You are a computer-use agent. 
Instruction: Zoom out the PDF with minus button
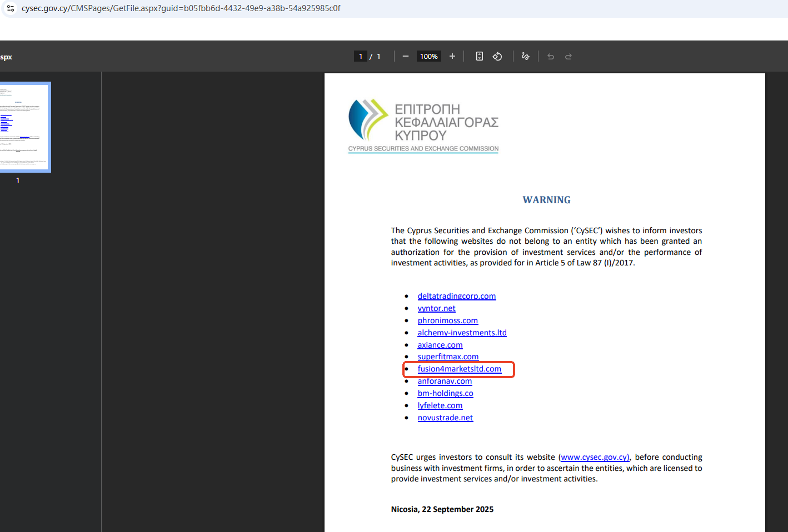pyautogui.click(x=406, y=56)
